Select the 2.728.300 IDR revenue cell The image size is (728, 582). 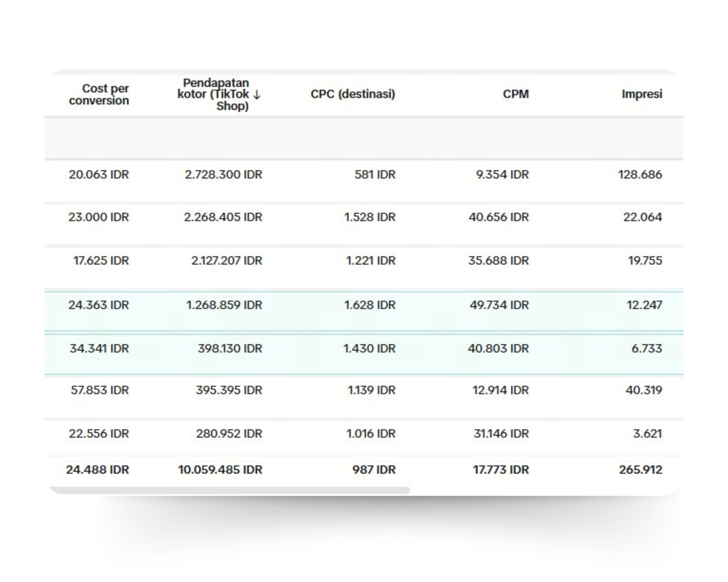[223, 175]
